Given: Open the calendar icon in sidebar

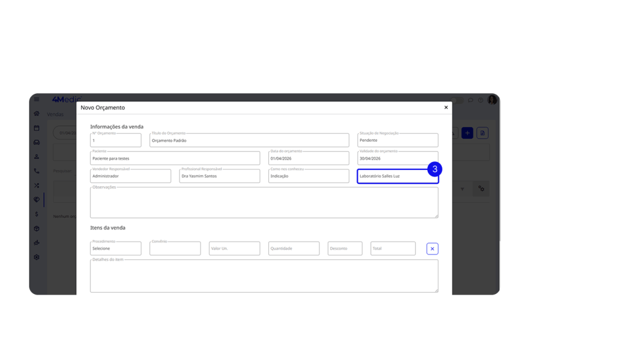Looking at the screenshot, I should coord(37,128).
